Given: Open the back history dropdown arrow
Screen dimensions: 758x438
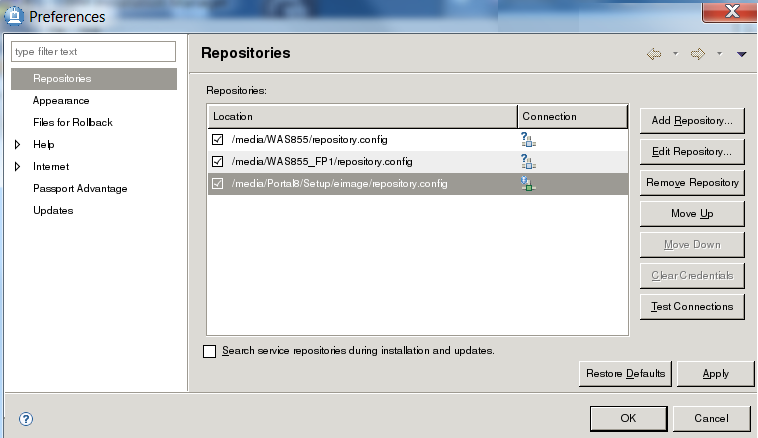Looking at the screenshot, I should coord(675,54).
